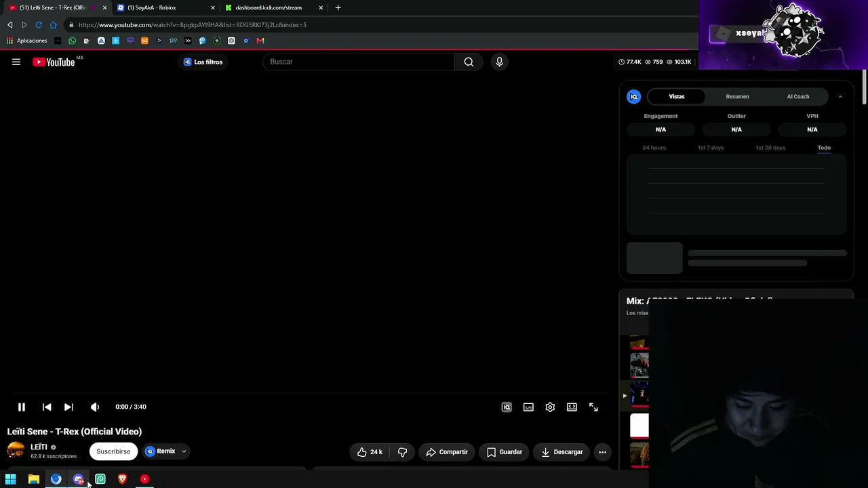Open the Brave browser taskbar icon
The image size is (868, 488).
pos(122,479)
